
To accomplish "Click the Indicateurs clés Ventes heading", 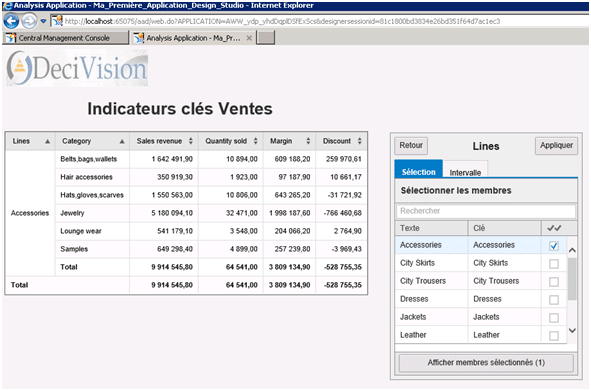I will [180, 109].
